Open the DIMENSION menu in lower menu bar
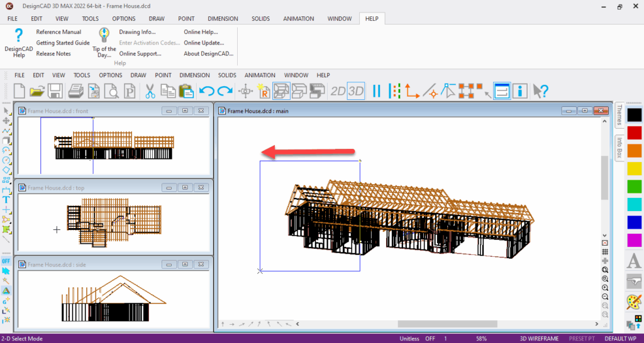The width and height of the screenshot is (644, 343). click(195, 75)
